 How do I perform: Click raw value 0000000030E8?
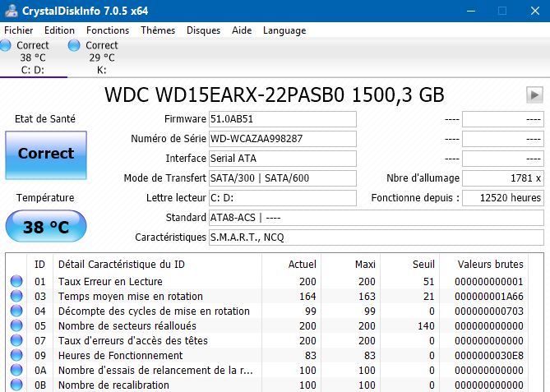(489, 356)
